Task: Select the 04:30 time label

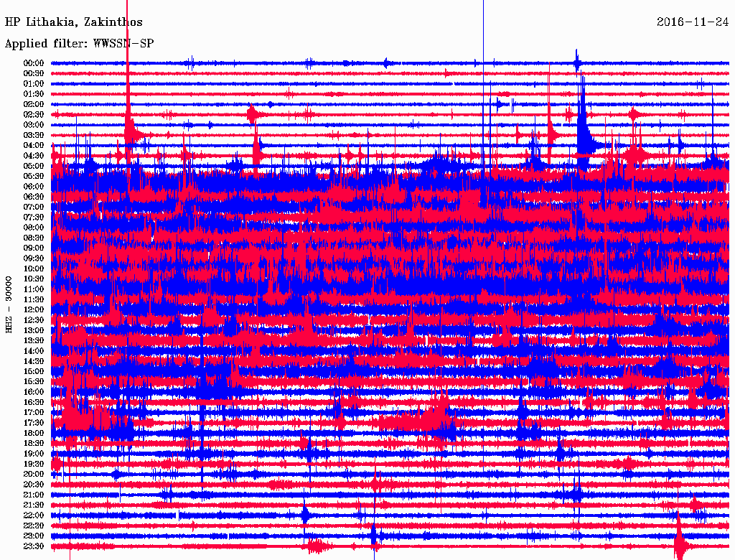Action: click(34, 156)
